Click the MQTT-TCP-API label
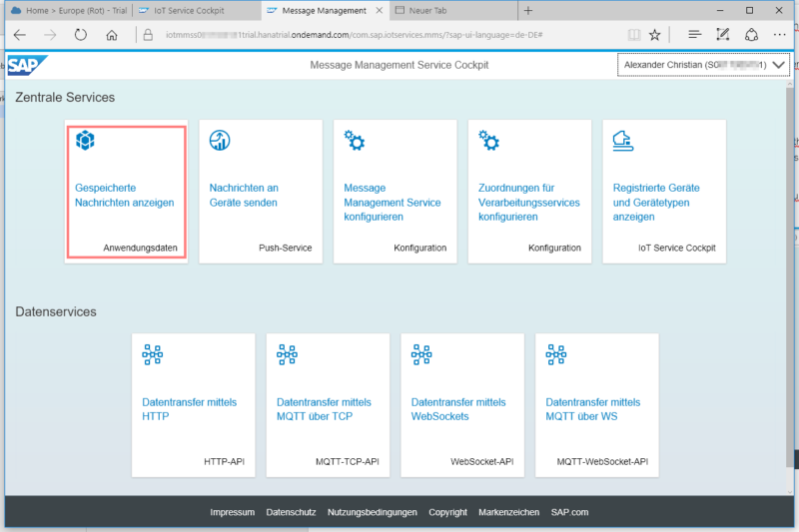799x532 pixels. tap(348, 462)
